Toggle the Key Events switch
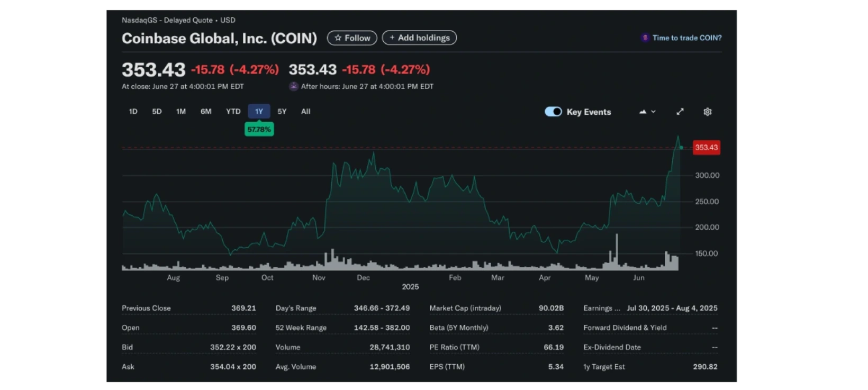 [x=553, y=112]
